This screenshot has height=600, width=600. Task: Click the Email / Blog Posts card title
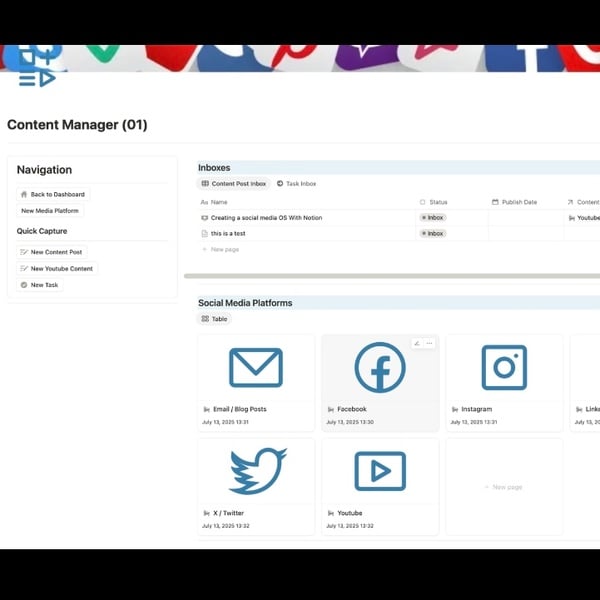coord(240,409)
